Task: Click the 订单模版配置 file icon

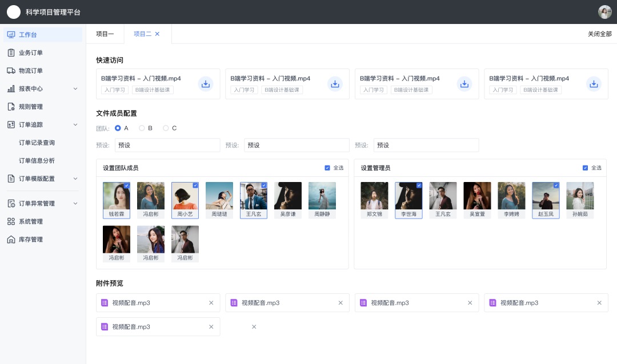Action: pos(11,179)
